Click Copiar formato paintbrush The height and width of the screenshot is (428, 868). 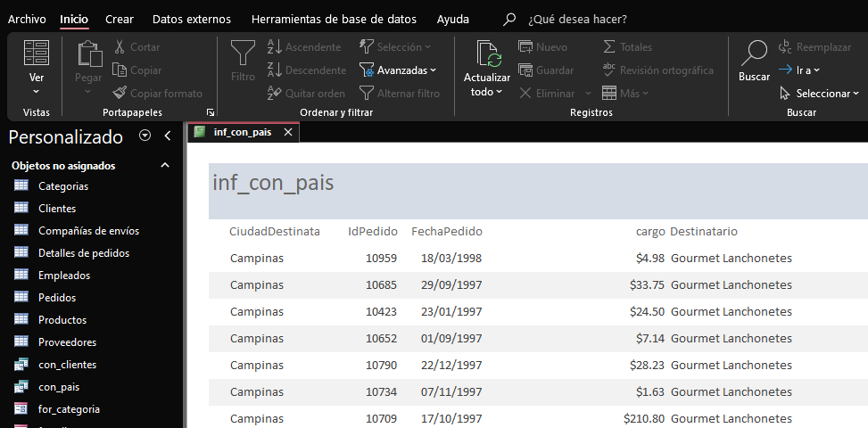(x=120, y=93)
